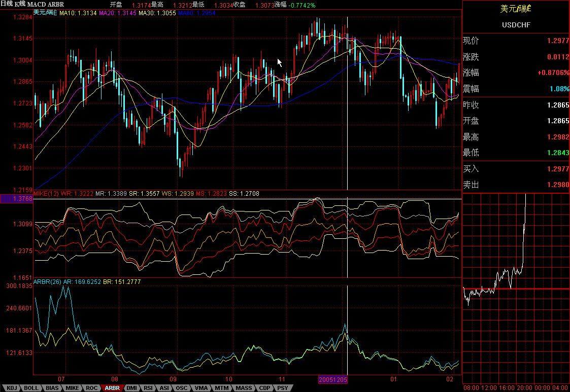
Task: Switch to the KDJ indicator tab
Action: click(x=12, y=388)
